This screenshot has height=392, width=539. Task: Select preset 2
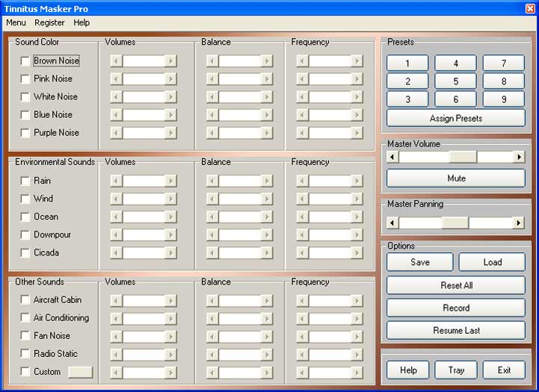pos(407,81)
